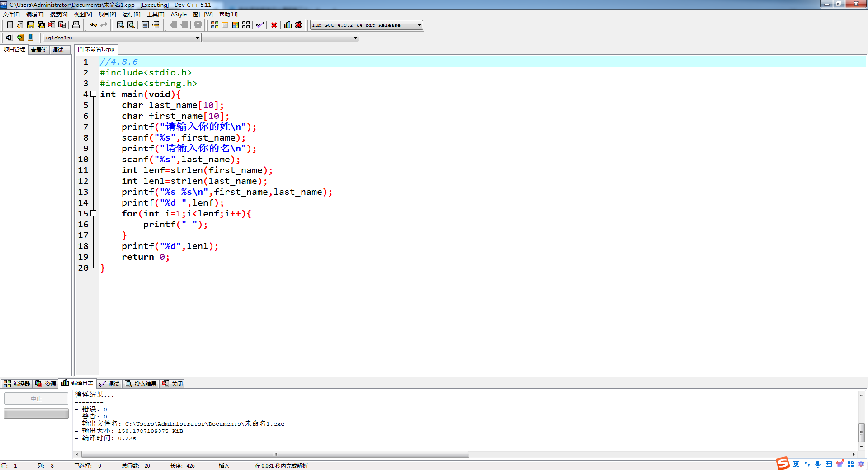The height and width of the screenshot is (470, 868).
Task: Click the Insert icon with green arrow
Action: [20, 38]
